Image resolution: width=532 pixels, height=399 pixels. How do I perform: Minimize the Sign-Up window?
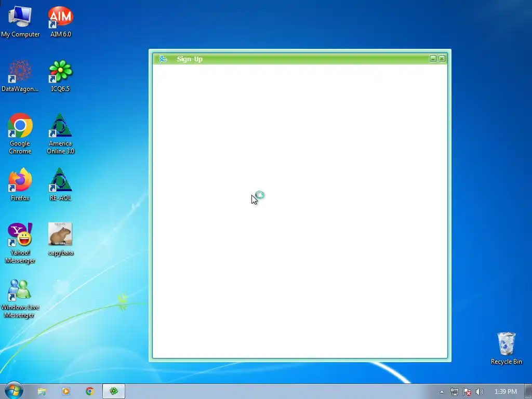[433, 59]
